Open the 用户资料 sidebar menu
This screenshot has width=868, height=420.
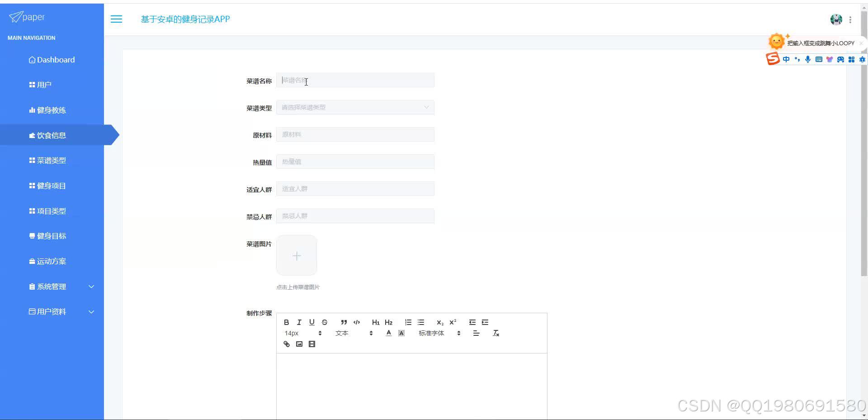click(x=52, y=311)
